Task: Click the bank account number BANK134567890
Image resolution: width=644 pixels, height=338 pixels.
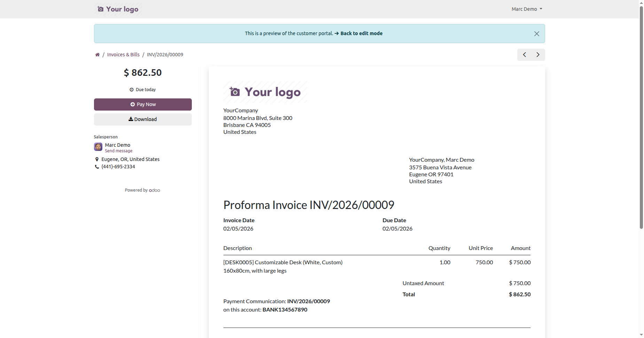Action: [285, 310]
